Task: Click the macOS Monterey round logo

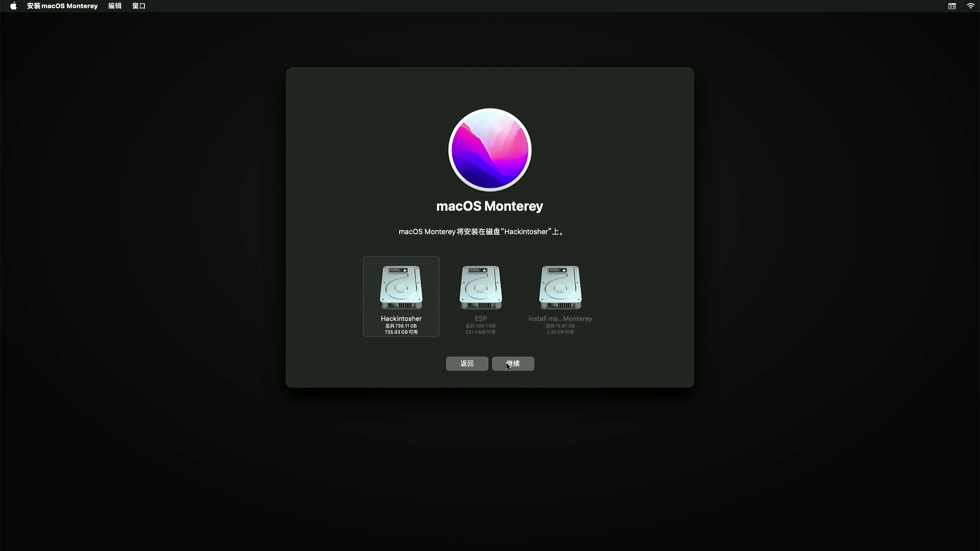Action: (x=489, y=149)
